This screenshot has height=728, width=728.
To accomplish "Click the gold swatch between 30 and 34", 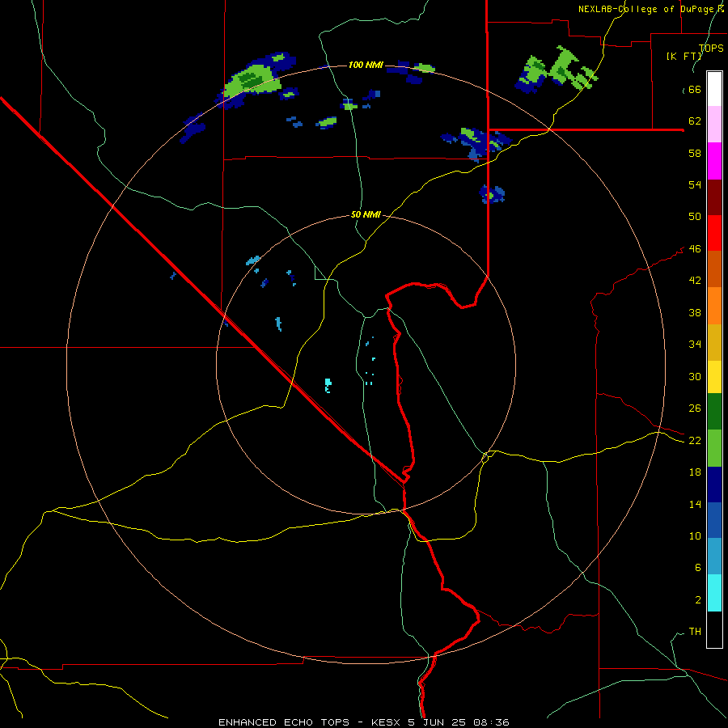I will pyautogui.click(x=714, y=341).
